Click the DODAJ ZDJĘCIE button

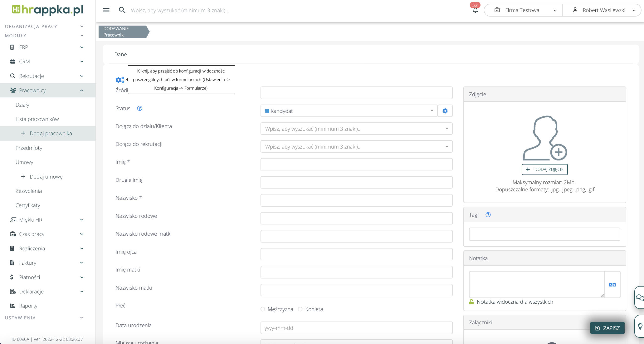coord(544,169)
